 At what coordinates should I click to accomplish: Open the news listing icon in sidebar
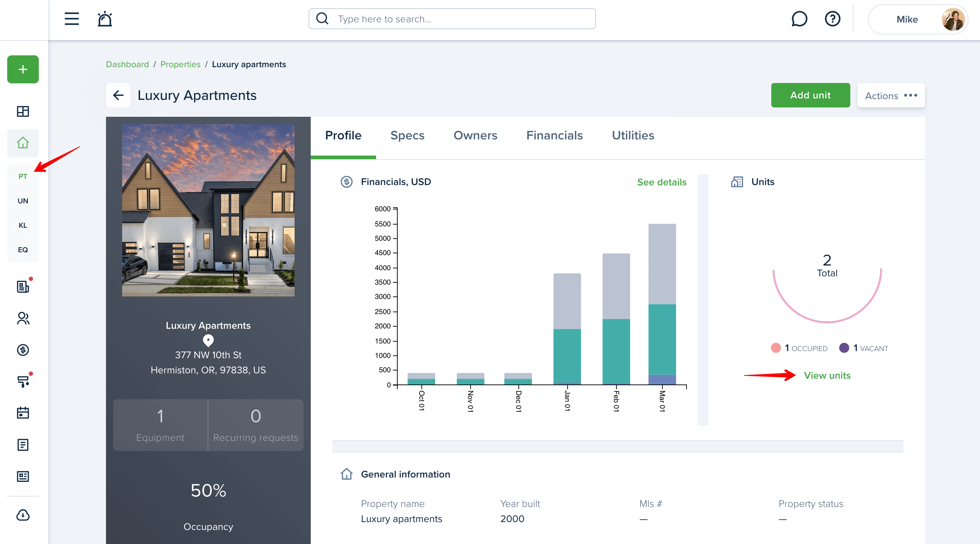(x=23, y=476)
